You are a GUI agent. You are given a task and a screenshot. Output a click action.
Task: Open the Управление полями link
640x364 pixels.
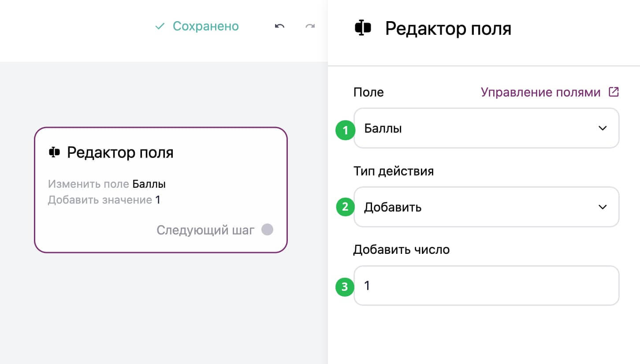(540, 92)
